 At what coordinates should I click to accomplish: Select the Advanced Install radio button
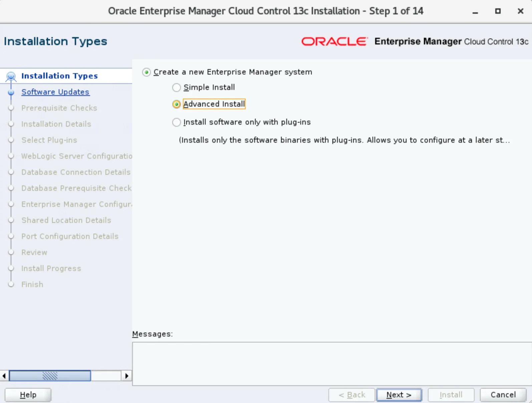177,104
